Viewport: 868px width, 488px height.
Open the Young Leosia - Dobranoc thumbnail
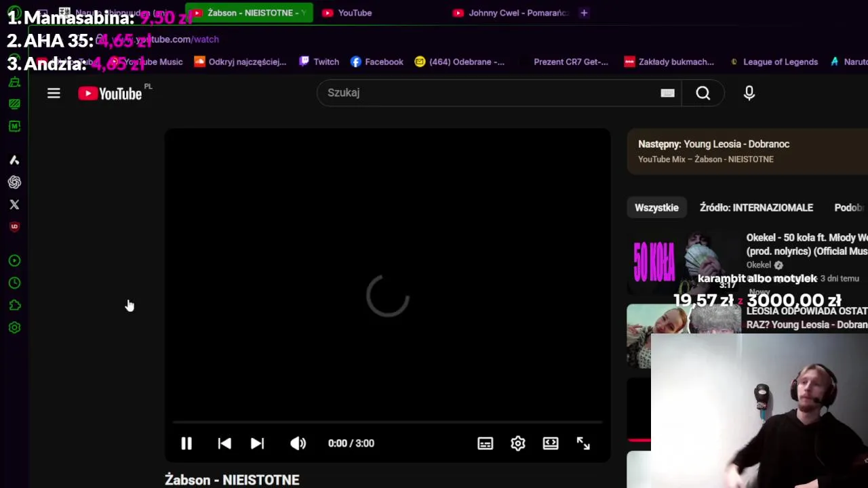click(x=684, y=335)
